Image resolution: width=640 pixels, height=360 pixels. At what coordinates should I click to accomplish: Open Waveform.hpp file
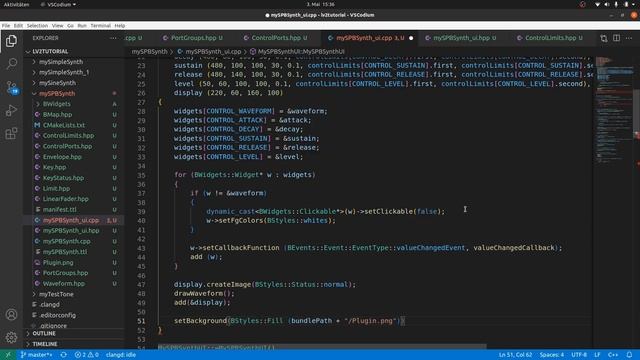pyautogui.click(x=73, y=283)
